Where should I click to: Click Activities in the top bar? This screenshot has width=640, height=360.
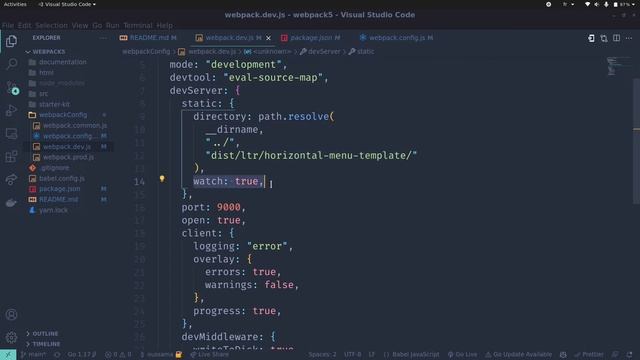click(x=15, y=4)
